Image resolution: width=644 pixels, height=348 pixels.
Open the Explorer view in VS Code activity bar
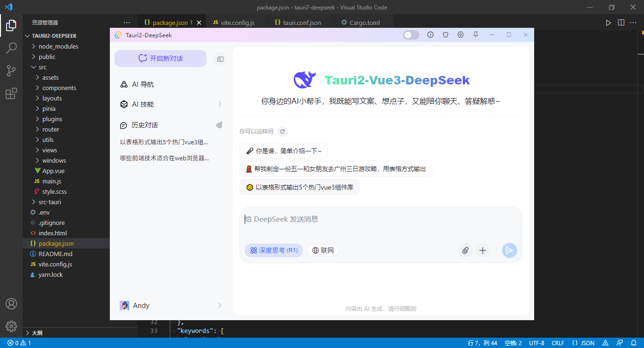click(11, 25)
